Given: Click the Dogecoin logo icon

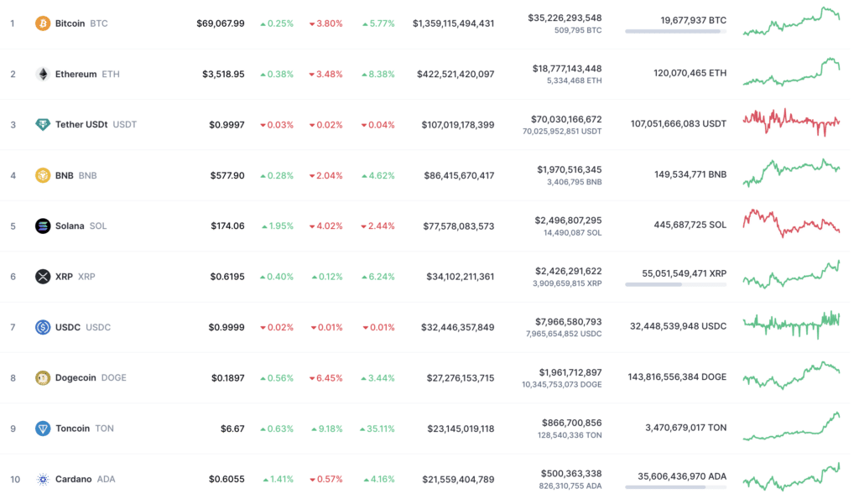Looking at the screenshot, I should [43, 378].
